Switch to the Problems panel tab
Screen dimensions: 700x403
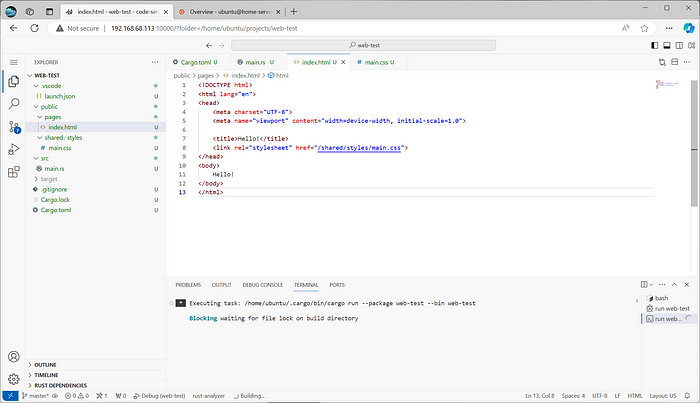(x=188, y=284)
